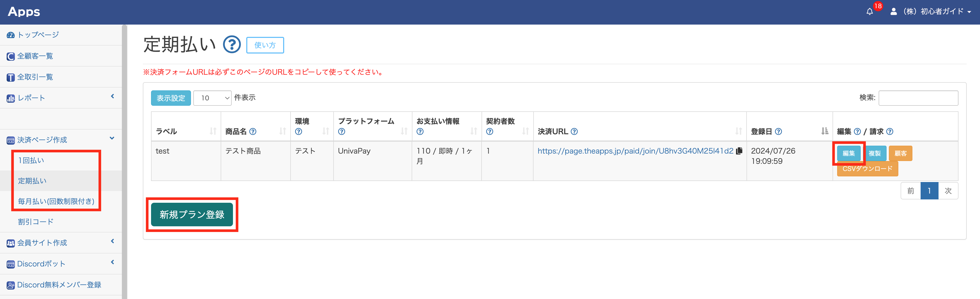This screenshot has width=980, height=299.
Task: Click the notification bell icon
Action: click(x=869, y=12)
